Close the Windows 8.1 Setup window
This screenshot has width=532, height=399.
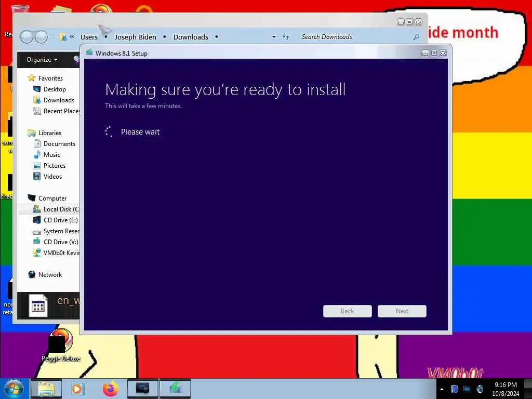[x=443, y=54]
